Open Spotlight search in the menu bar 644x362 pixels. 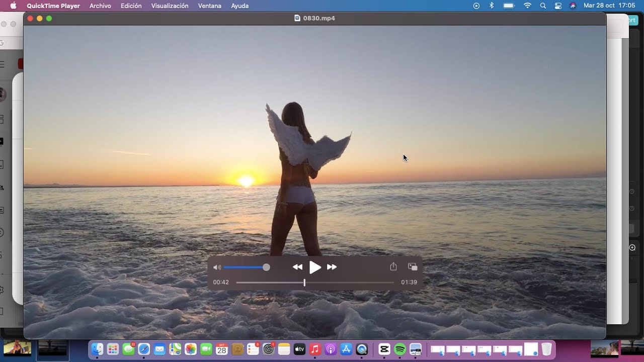543,6
